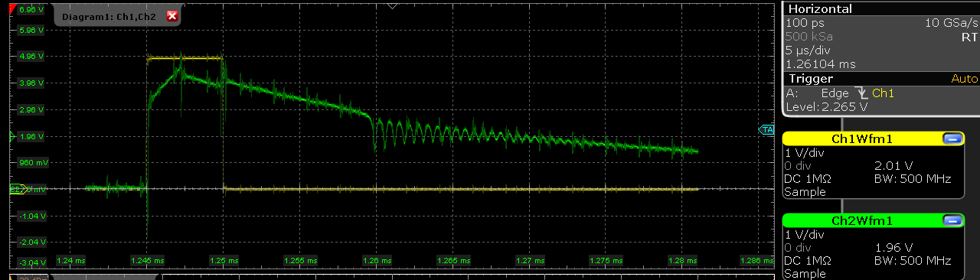980x280 pixels.
Task: Change the Ch1 trigger source
Action: (883, 93)
